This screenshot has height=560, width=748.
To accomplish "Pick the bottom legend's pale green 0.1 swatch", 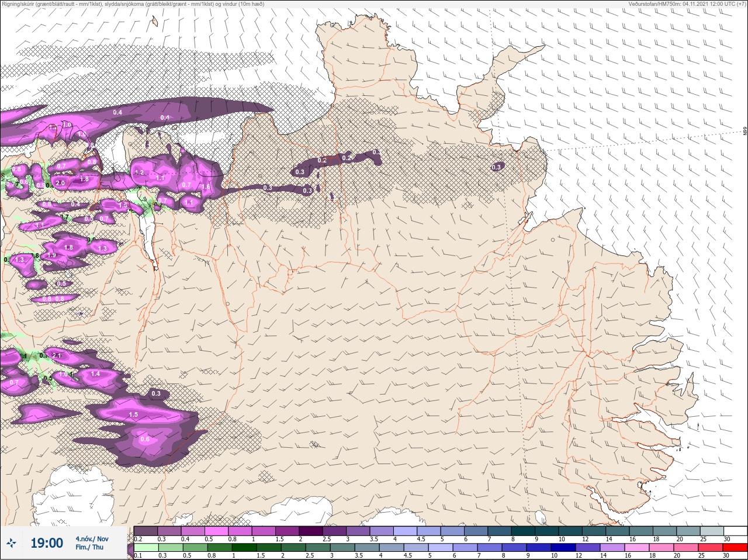I will coord(146,548).
